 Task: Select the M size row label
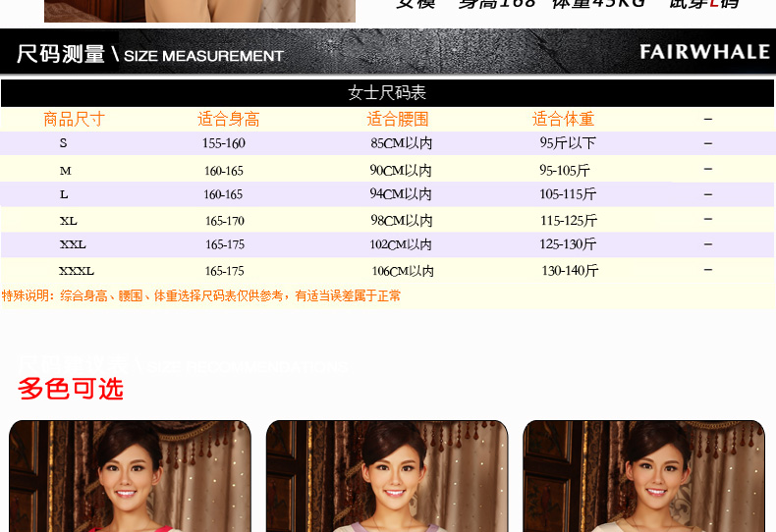pos(66,170)
